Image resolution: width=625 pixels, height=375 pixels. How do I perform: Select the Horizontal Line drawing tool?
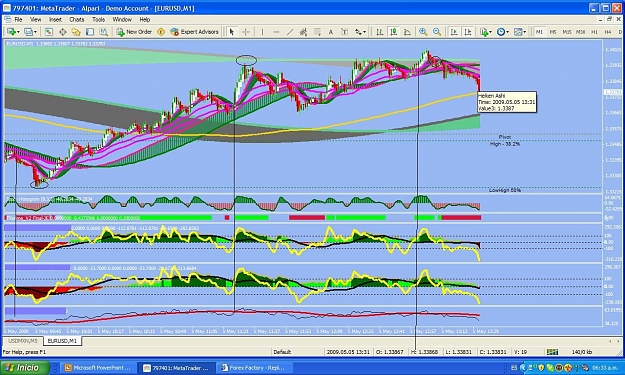pos(276,32)
